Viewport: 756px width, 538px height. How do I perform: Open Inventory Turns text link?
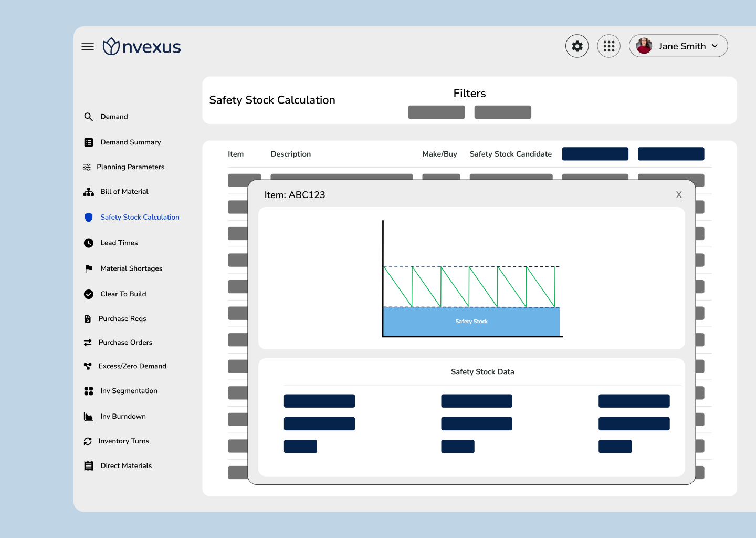pyautogui.click(x=124, y=441)
